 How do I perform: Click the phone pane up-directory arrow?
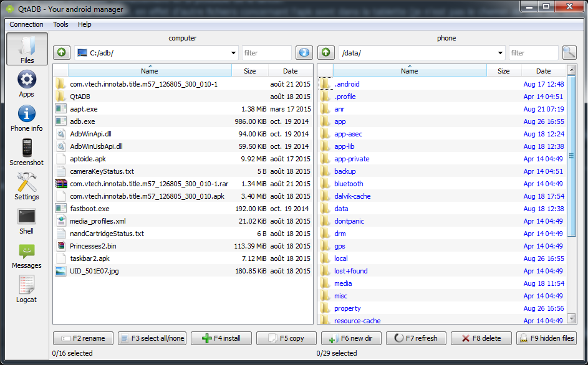[x=325, y=53]
